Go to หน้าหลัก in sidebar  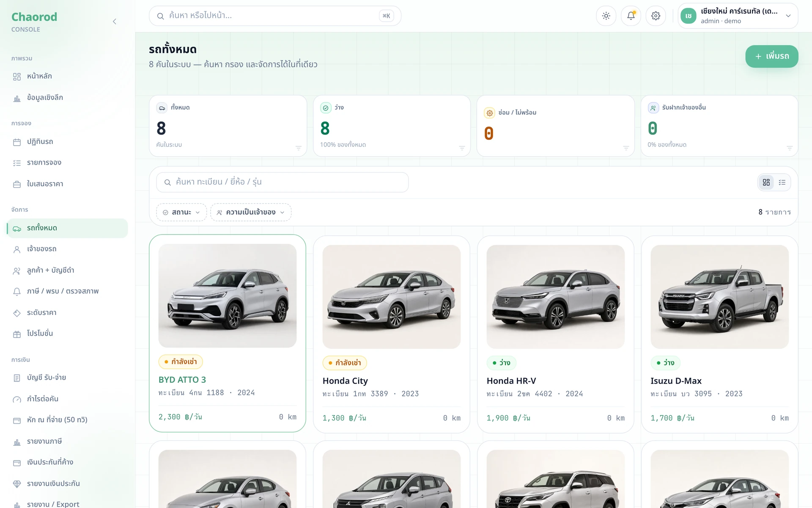click(67, 76)
